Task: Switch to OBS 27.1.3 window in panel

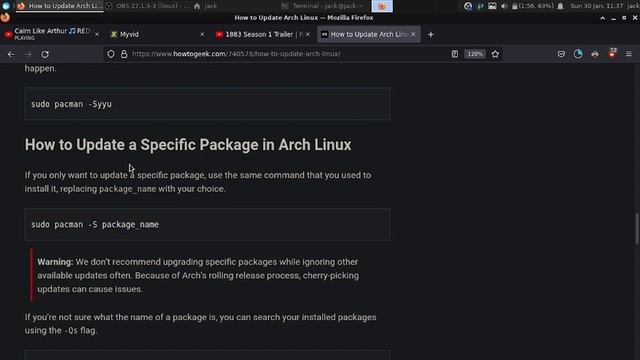Action: pos(148,6)
